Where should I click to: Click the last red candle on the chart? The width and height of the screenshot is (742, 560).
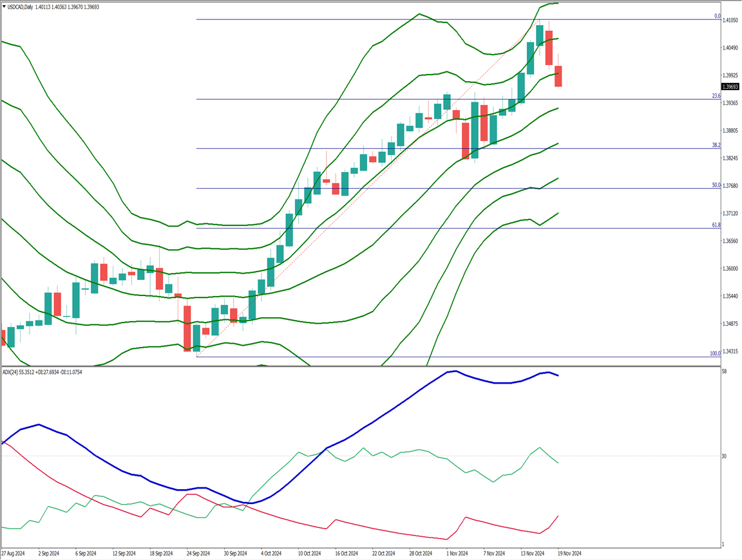point(558,76)
